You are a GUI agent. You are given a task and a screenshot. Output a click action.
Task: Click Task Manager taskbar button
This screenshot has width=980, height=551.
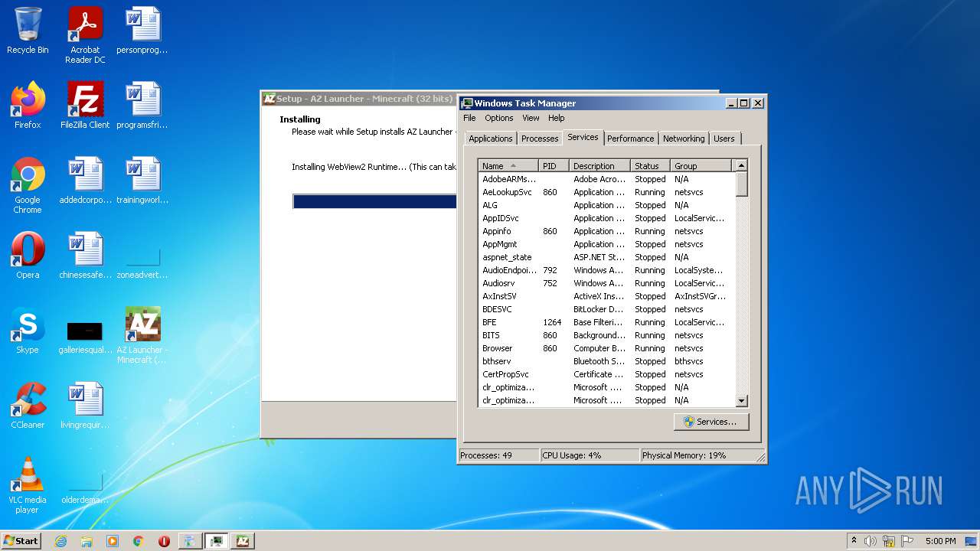tap(216, 541)
